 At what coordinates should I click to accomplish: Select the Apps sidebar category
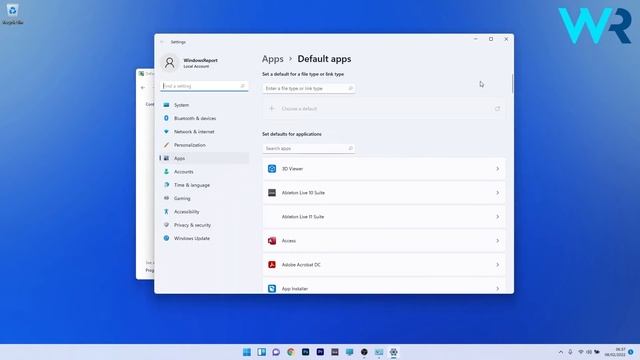(x=204, y=158)
